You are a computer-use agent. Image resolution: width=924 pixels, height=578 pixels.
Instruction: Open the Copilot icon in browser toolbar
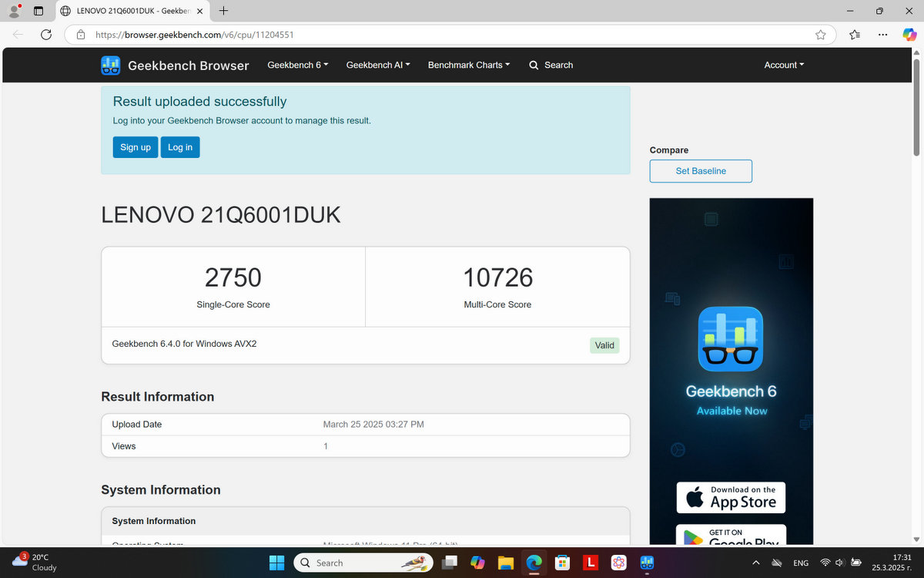[910, 35]
